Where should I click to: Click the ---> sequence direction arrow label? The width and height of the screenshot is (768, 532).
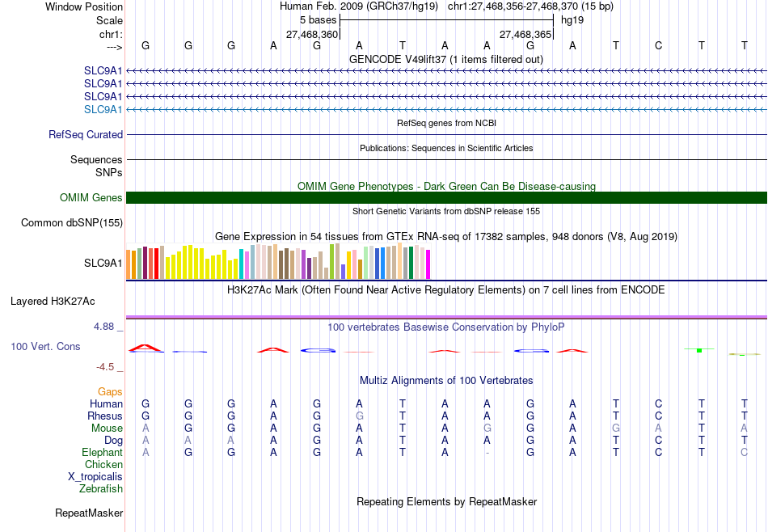coord(114,47)
